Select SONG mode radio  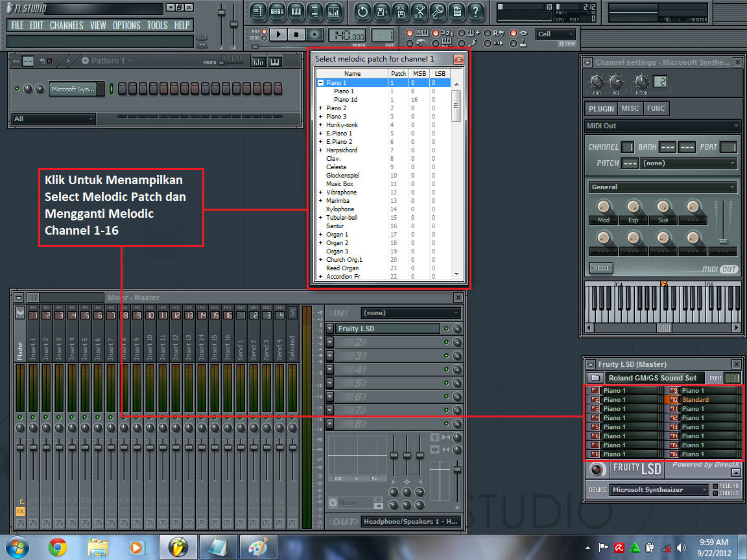[x=265, y=38]
